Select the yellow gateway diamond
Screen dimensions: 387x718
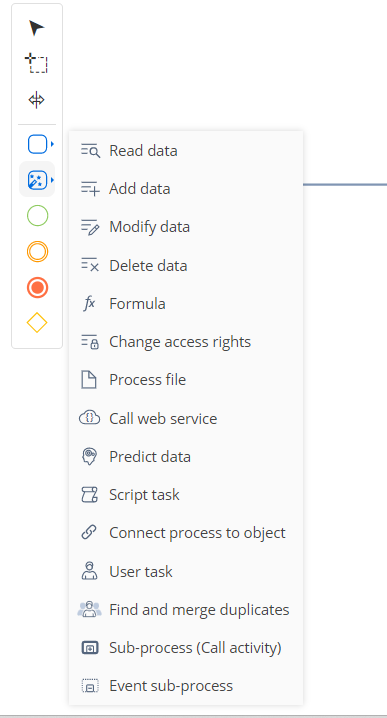click(37, 323)
